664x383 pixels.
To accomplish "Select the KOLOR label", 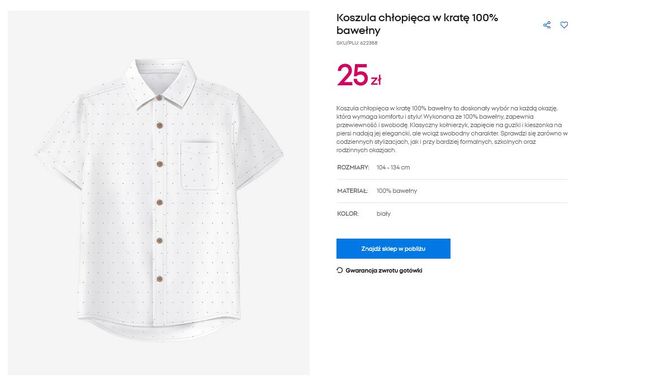I will click(x=348, y=214).
